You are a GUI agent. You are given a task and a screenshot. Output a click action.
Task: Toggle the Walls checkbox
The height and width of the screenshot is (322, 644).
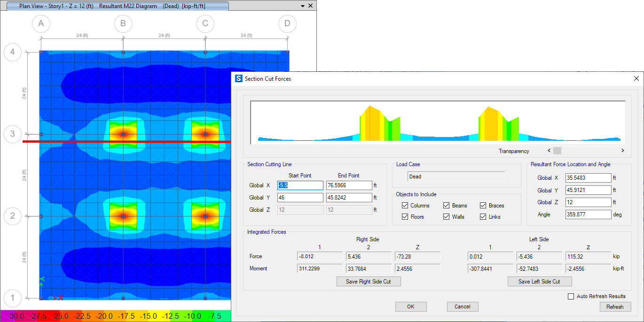point(447,217)
